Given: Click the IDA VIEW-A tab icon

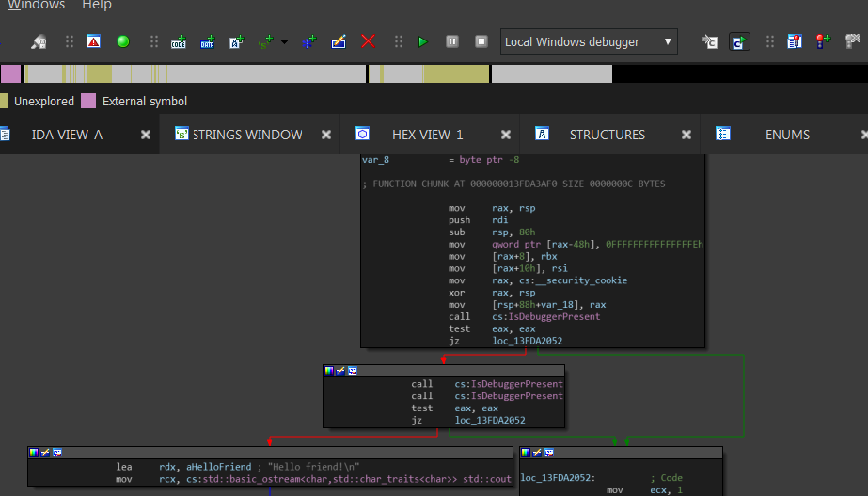Looking at the screenshot, I should pos(5,134).
